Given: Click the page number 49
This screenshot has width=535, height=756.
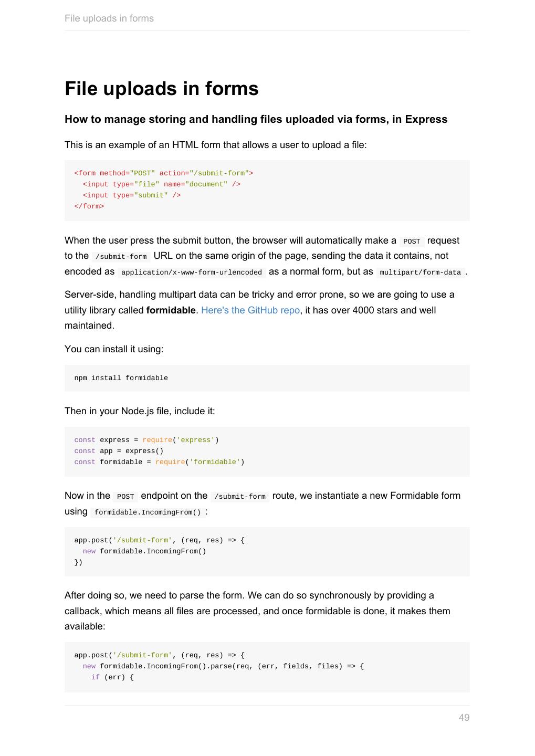Looking at the screenshot, I should (464, 718).
